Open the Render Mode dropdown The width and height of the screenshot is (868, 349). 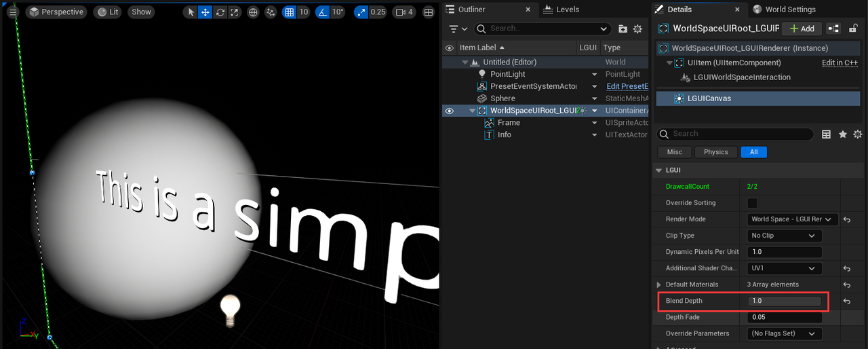[x=791, y=219]
